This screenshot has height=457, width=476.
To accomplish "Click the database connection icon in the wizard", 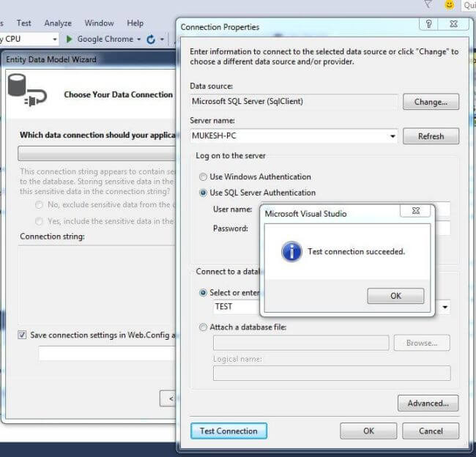I will pos(27,90).
